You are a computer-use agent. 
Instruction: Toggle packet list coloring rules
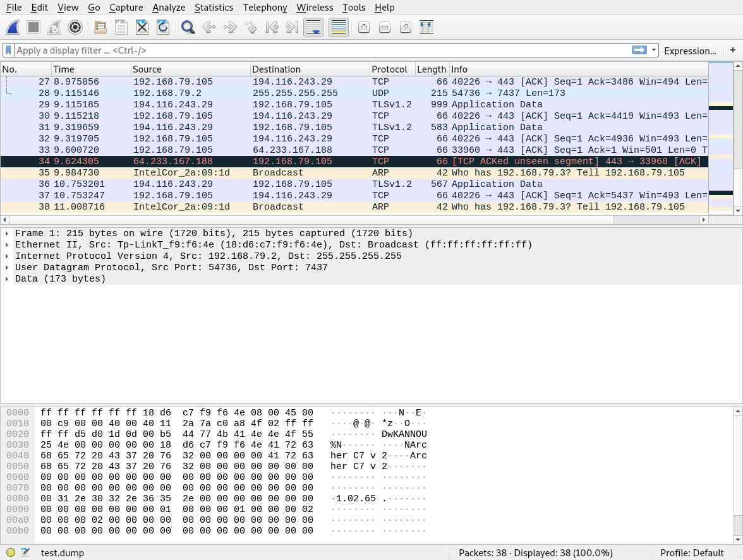(339, 27)
